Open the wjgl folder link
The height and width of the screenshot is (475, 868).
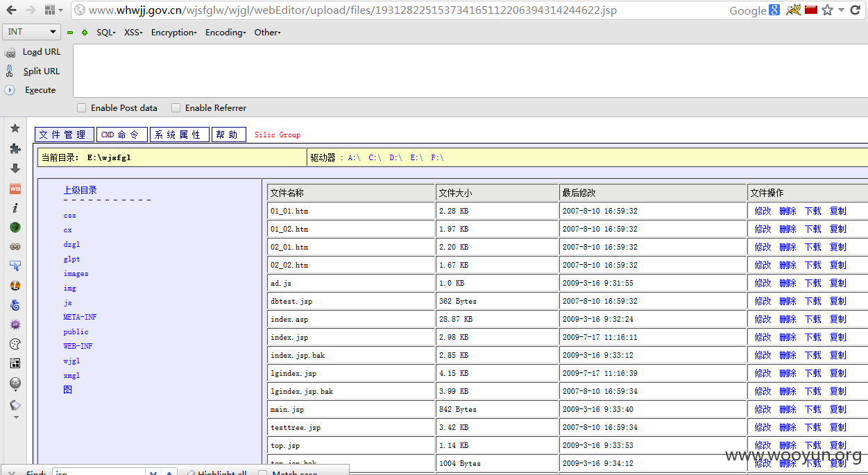click(71, 361)
